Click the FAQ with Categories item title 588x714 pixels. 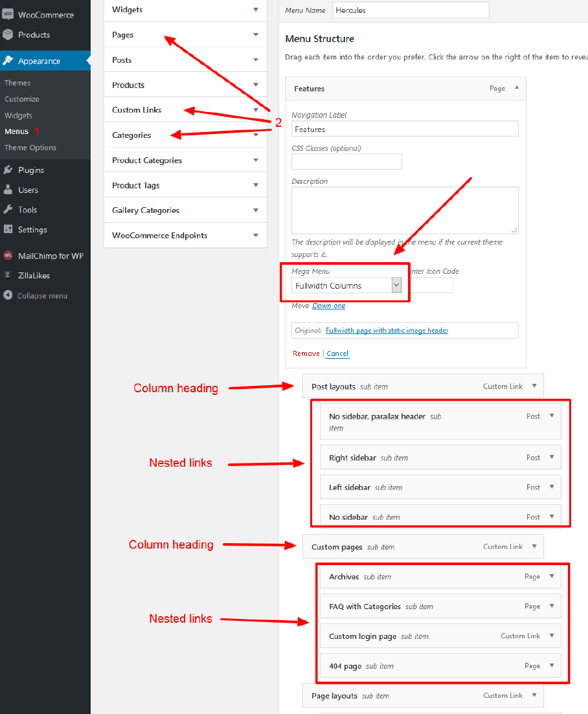tap(365, 607)
